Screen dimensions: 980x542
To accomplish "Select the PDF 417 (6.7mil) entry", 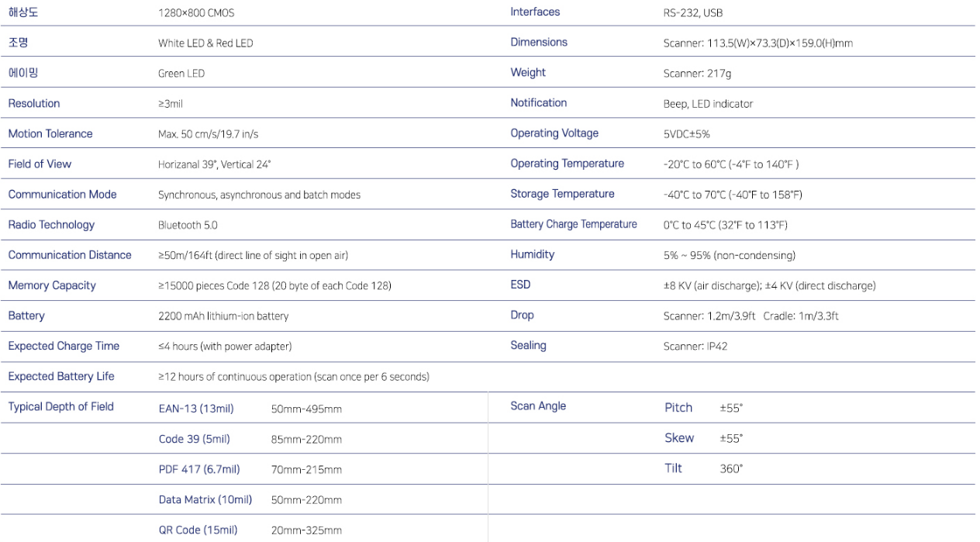I will tap(199, 469).
